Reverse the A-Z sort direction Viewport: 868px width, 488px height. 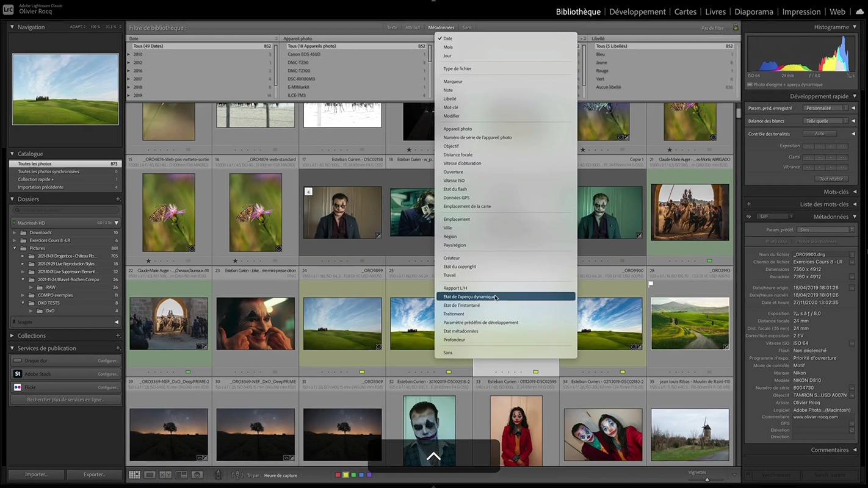click(x=238, y=475)
